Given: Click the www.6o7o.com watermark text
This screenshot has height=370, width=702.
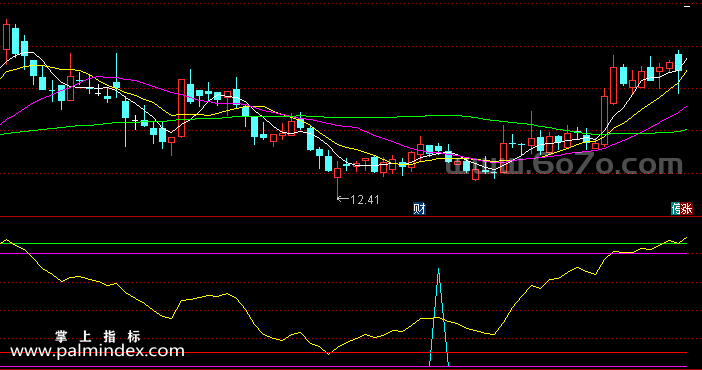Looking at the screenshot, I should pyautogui.click(x=564, y=163).
